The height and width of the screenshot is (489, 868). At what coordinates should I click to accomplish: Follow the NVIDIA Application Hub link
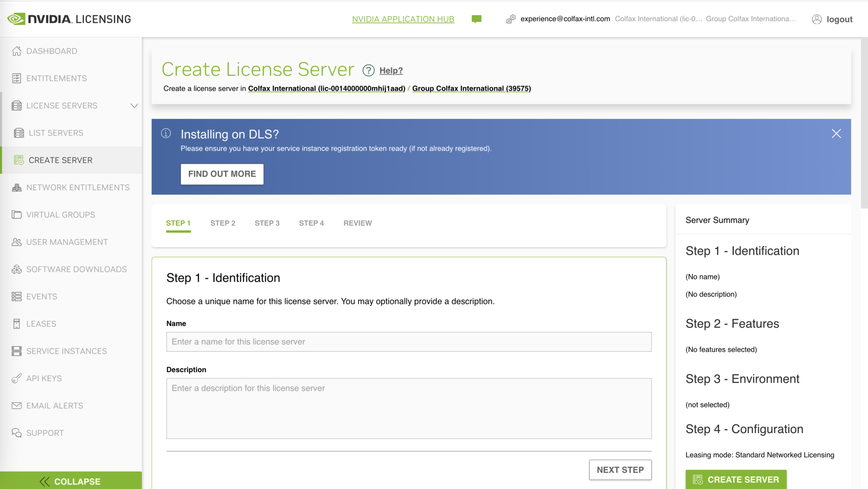pyautogui.click(x=403, y=19)
